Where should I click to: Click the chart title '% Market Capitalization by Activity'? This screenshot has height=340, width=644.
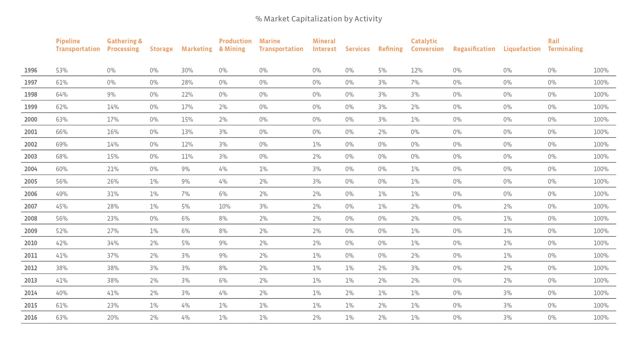point(318,19)
